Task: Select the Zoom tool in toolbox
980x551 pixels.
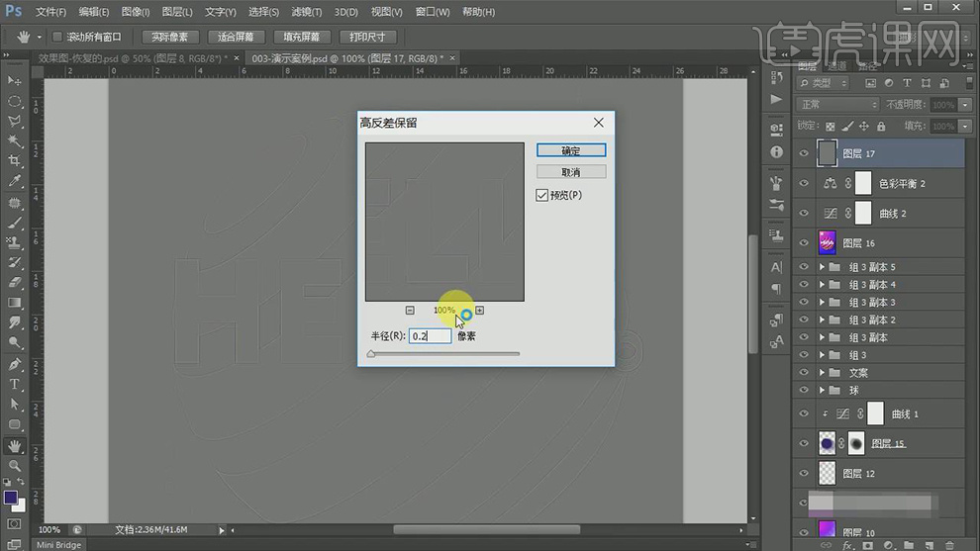Action: point(14,466)
